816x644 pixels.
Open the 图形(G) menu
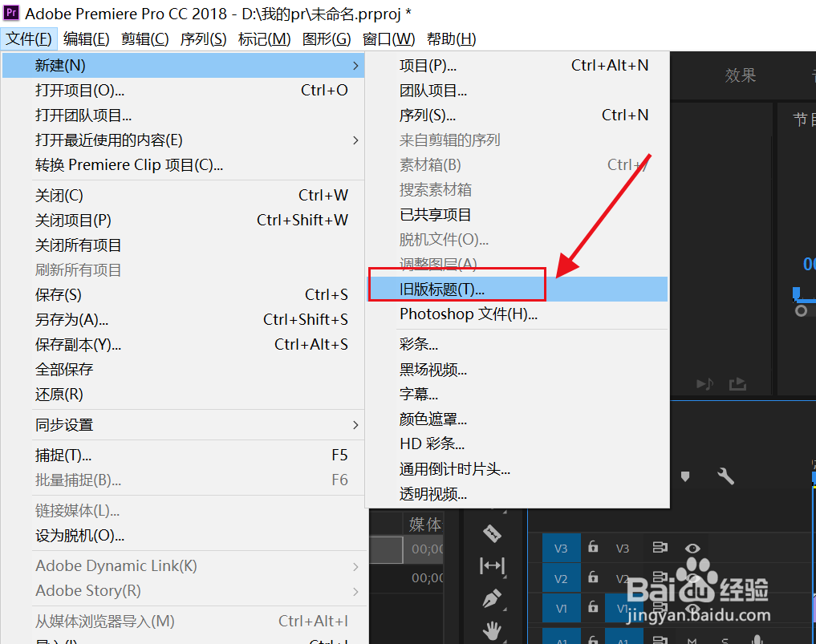[327, 39]
